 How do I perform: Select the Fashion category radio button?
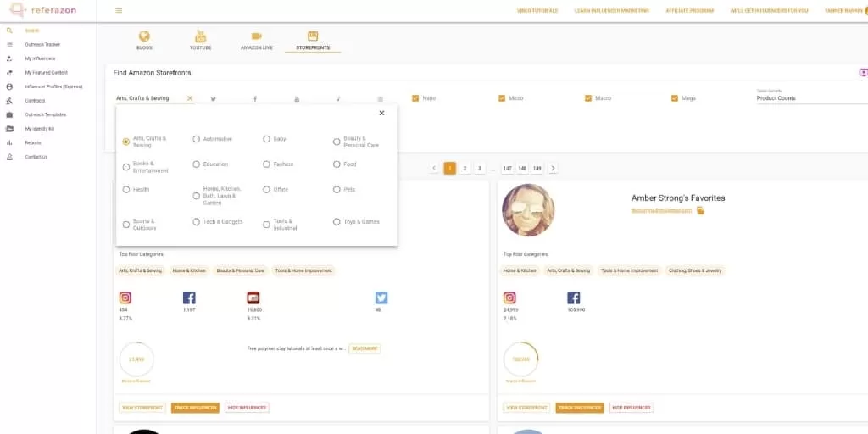coord(266,164)
